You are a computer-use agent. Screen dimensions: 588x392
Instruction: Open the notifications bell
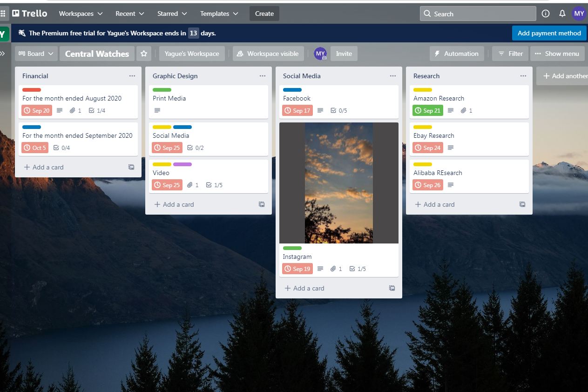pyautogui.click(x=562, y=14)
